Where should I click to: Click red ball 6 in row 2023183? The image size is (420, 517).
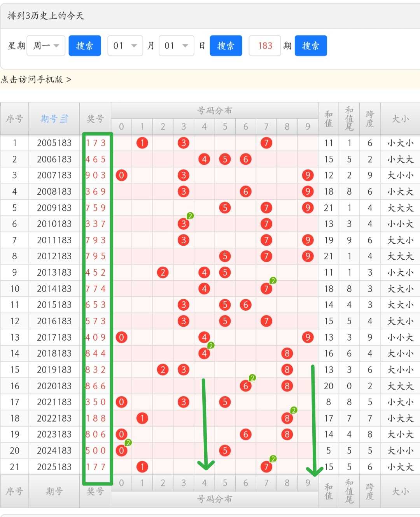pyautogui.click(x=245, y=434)
